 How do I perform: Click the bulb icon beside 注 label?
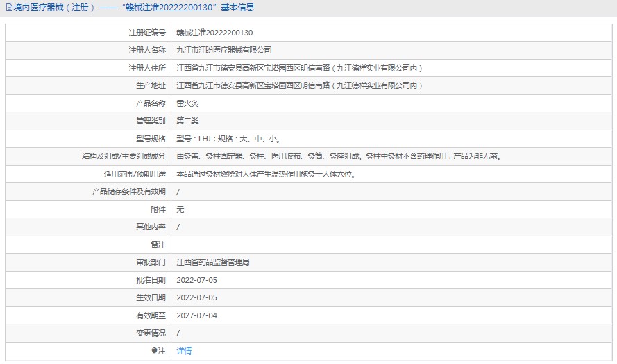click(x=154, y=351)
